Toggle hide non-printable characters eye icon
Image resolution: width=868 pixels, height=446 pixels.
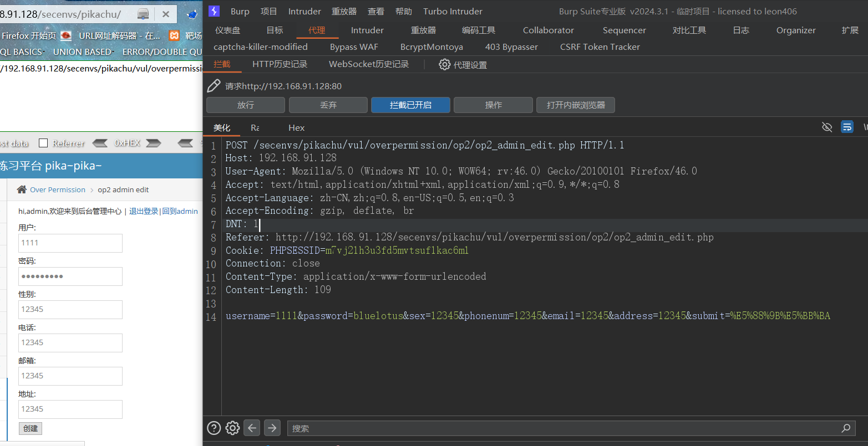coord(827,127)
